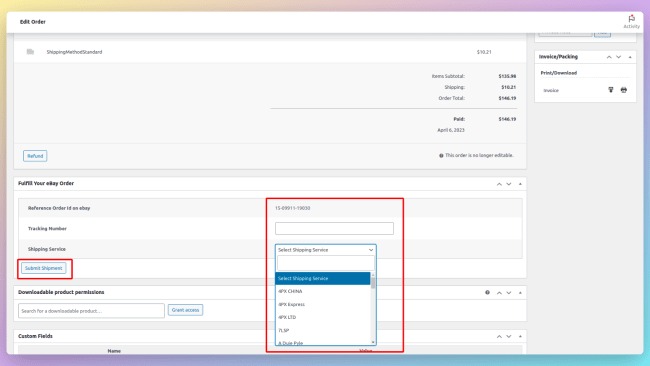Move Custom Fields panel up
This screenshot has height=366, width=650.
(499, 336)
